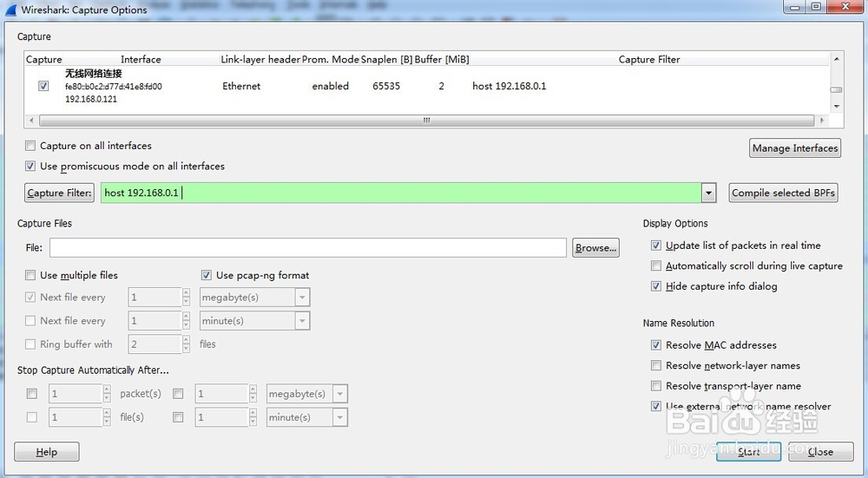Image resolution: width=868 pixels, height=478 pixels.
Task: Click the 'enabled' promiscuous mode cell
Action: 331,86
